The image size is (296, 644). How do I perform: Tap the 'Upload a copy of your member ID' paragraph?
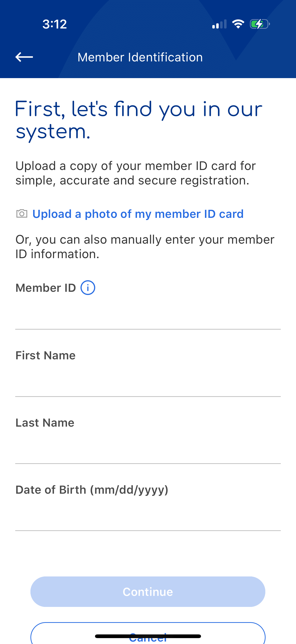[x=136, y=173]
